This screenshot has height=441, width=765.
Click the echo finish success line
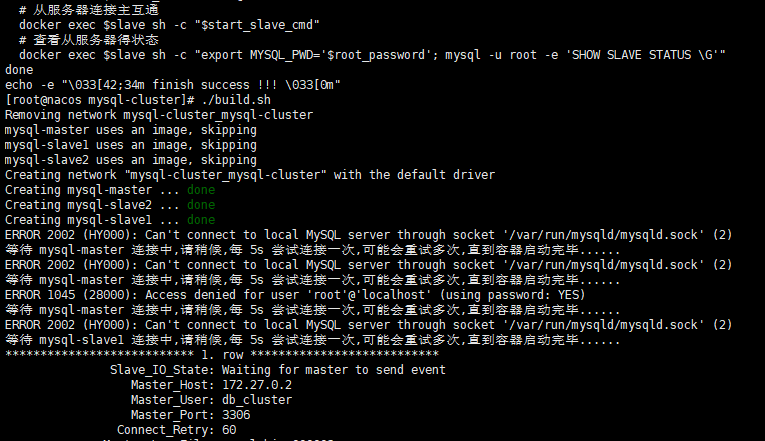pyautogui.click(x=173, y=85)
